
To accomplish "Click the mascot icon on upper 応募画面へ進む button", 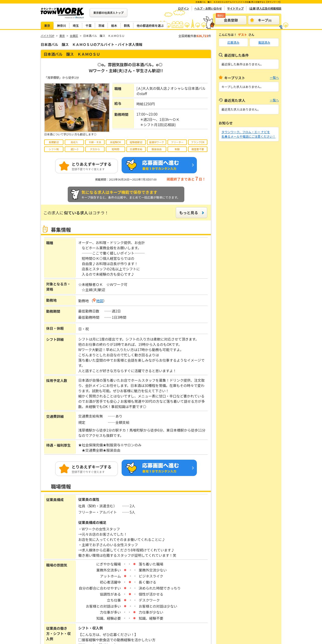I will tap(131, 165).
